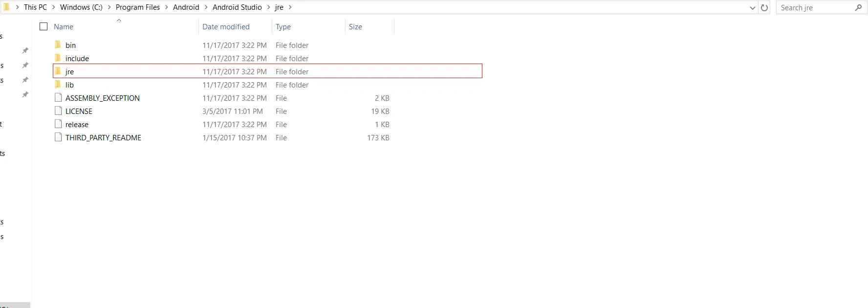Select the THIRD_PARTY_README file name
The height and width of the screenshot is (308, 868).
coord(103,138)
